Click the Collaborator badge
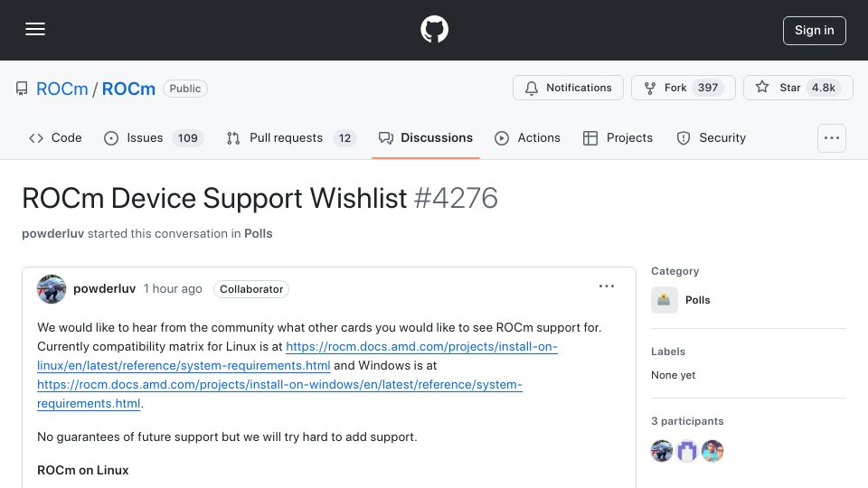This screenshot has height=488, width=868. pyautogui.click(x=251, y=289)
